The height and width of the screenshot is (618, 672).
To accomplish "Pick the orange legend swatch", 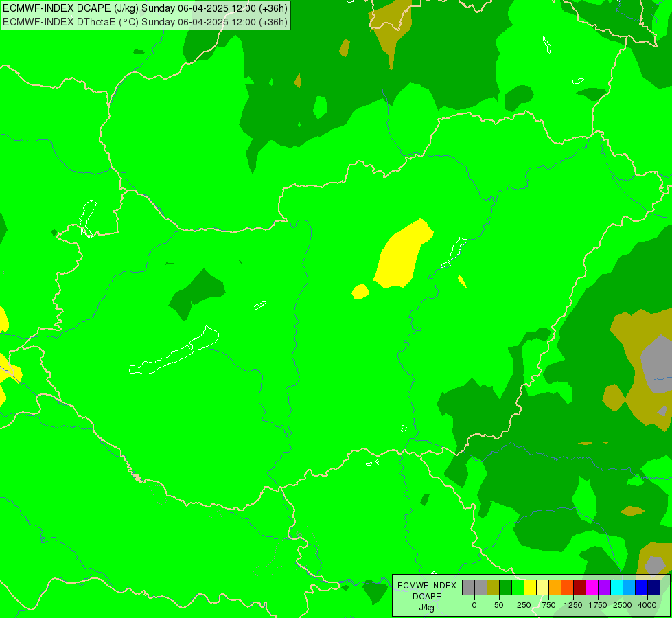I will (555, 588).
